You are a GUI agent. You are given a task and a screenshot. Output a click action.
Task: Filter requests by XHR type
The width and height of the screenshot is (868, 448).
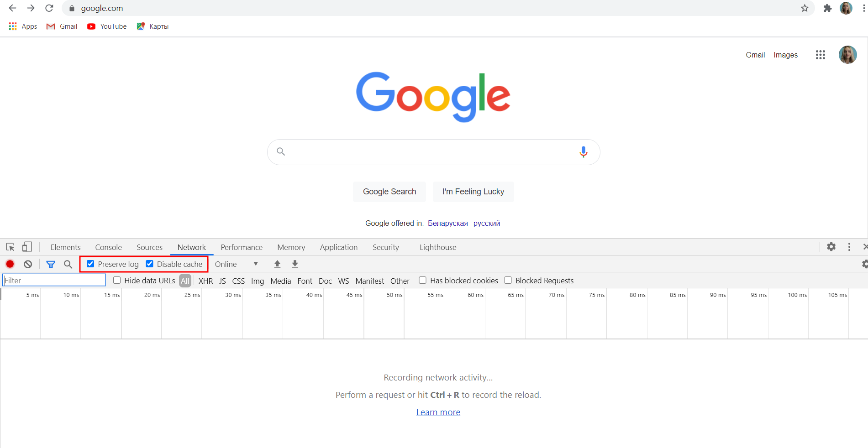click(205, 281)
